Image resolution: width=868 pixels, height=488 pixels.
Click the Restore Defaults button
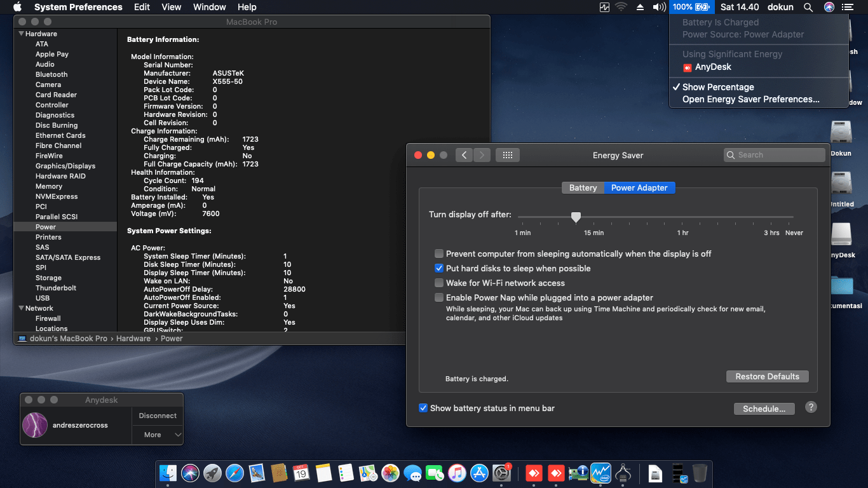tap(768, 376)
